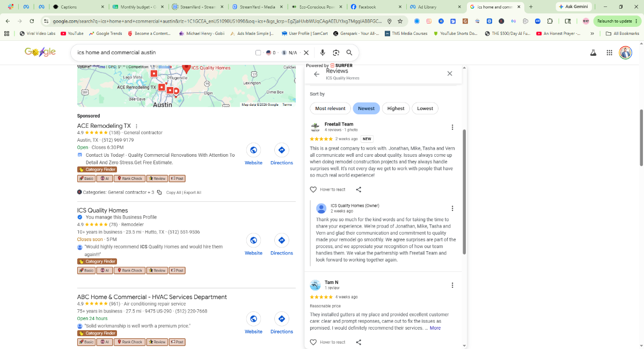Share the Tam N review
The height and width of the screenshot is (349, 644).
tap(358, 342)
